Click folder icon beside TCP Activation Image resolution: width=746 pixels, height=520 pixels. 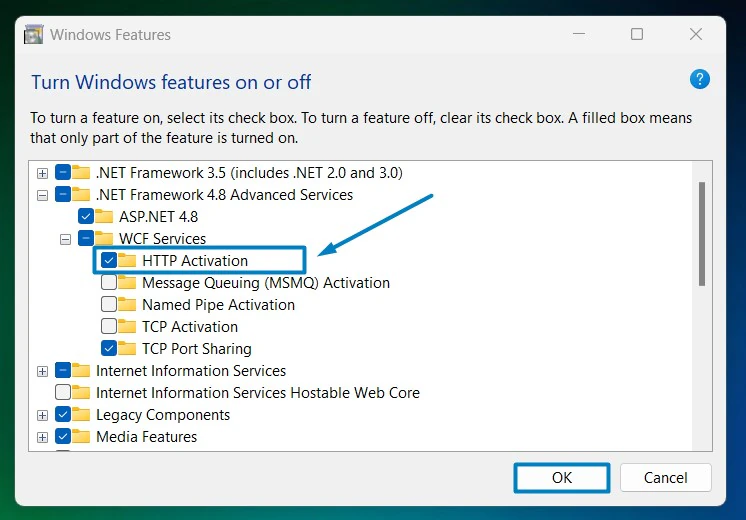[x=127, y=326]
